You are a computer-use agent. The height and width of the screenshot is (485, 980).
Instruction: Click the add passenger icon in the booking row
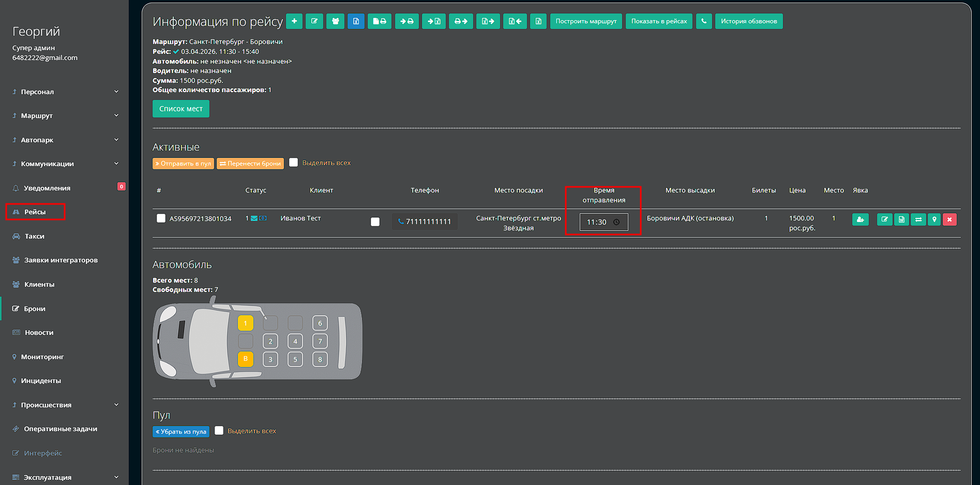point(860,219)
